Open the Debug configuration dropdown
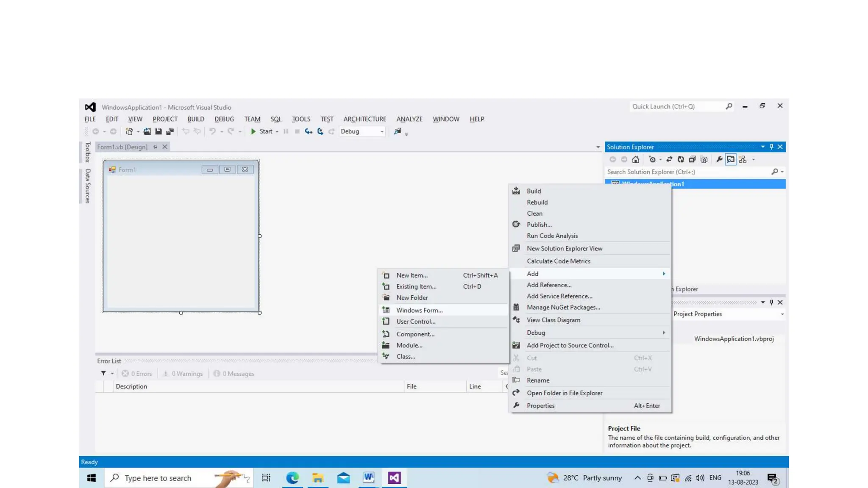Screen dimensions: 868x488 click(x=381, y=131)
